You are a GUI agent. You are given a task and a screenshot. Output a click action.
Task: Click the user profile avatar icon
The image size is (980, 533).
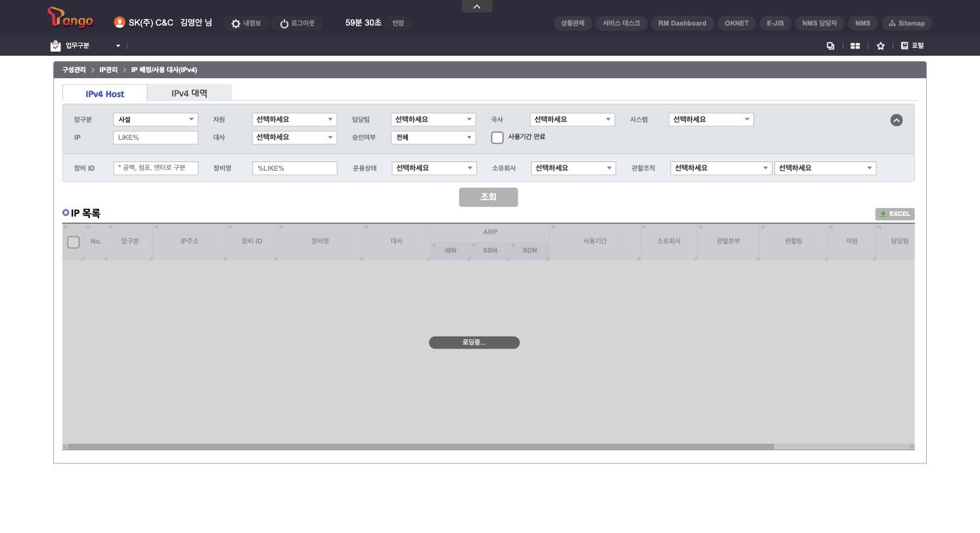click(x=120, y=22)
